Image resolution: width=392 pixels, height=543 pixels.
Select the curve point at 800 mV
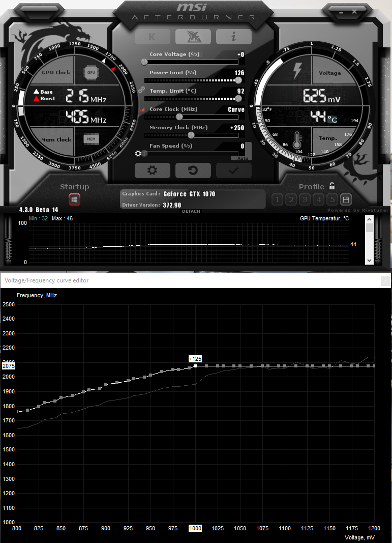tap(17, 412)
